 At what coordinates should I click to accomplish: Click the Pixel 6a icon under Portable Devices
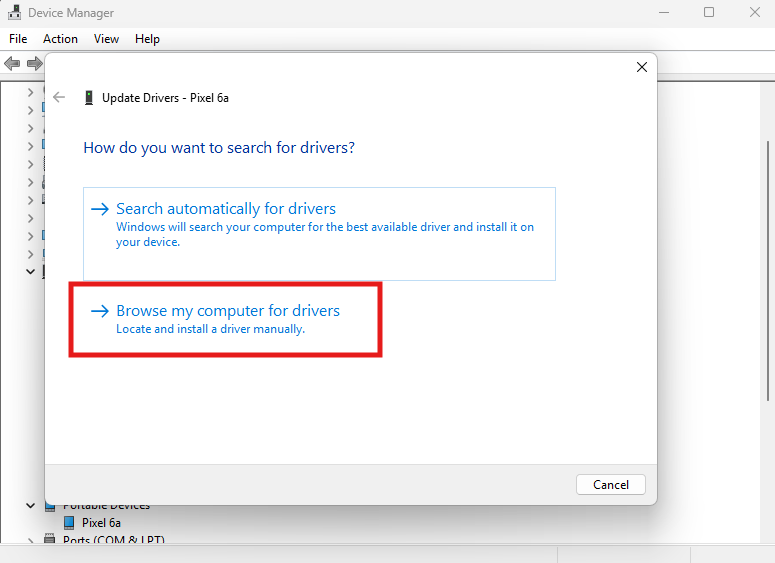coord(69,523)
